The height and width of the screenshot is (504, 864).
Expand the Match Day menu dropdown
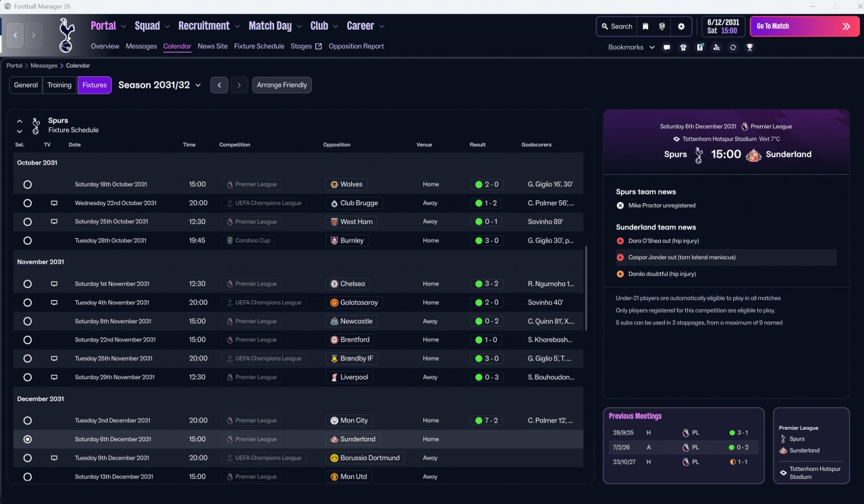(x=299, y=26)
